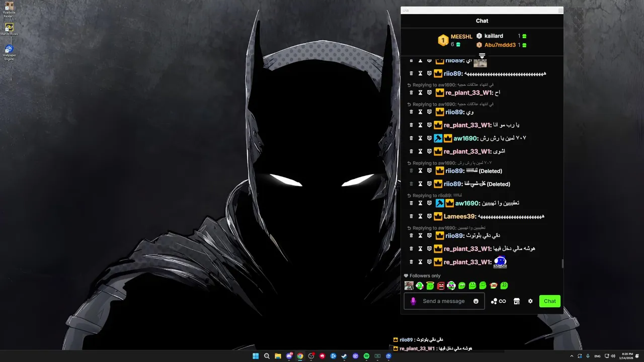Click the purple microphone icon in message box
Image resolution: width=644 pixels, height=362 pixels.
point(413,301)
